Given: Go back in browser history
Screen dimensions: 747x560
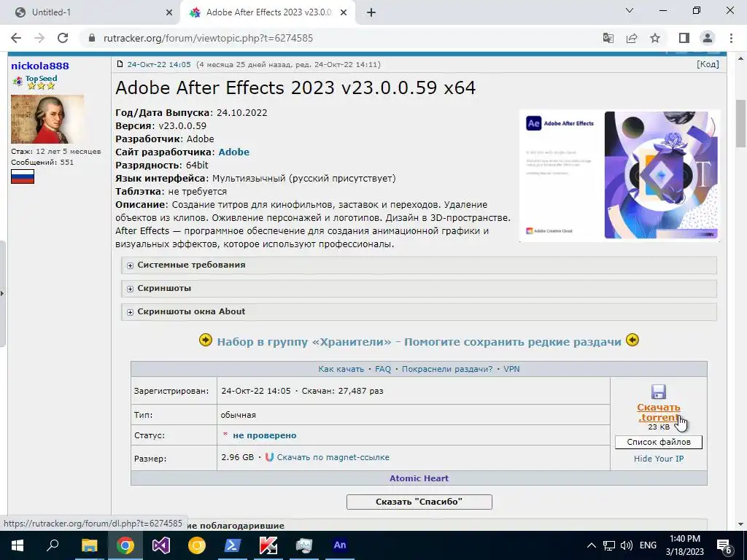Looking at the screenshot, I should point(16,38).
